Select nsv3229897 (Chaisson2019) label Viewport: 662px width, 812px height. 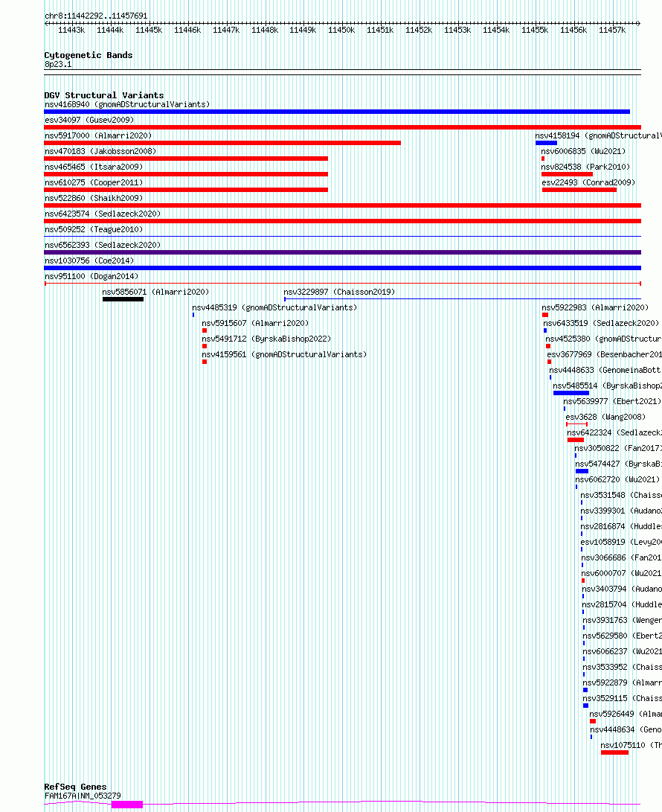(339, 292)
